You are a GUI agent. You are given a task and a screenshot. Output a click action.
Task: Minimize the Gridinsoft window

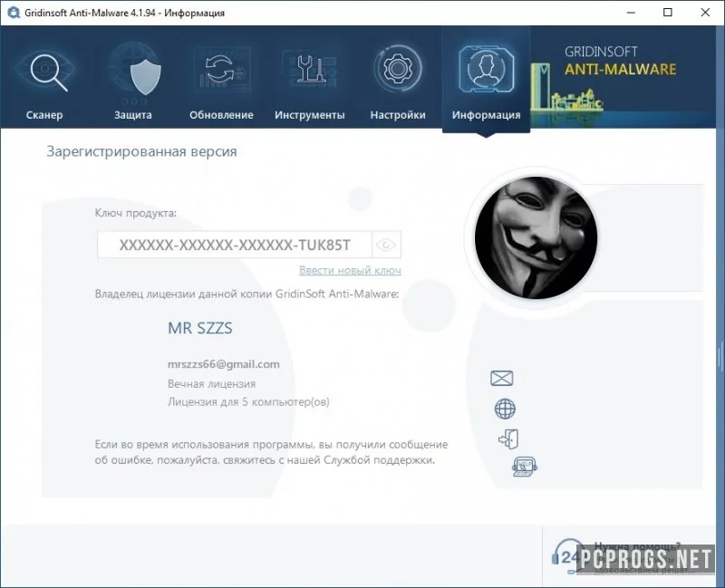631,13
